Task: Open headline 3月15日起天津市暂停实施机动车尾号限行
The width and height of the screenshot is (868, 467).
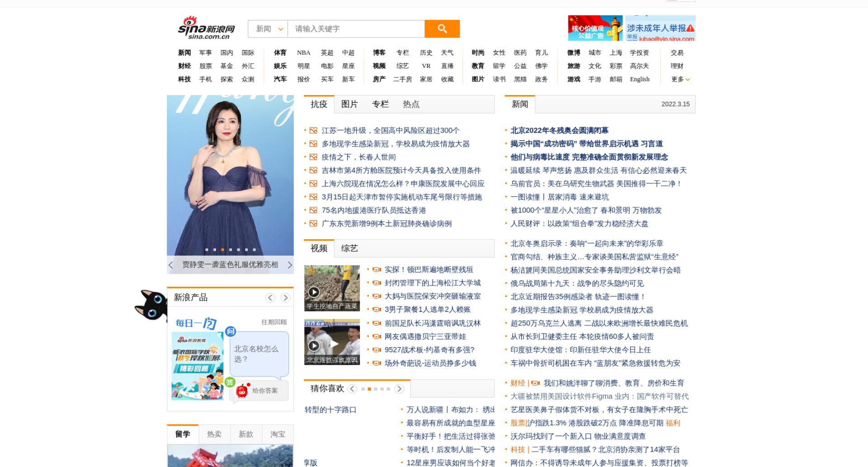Action: point(402,197)
